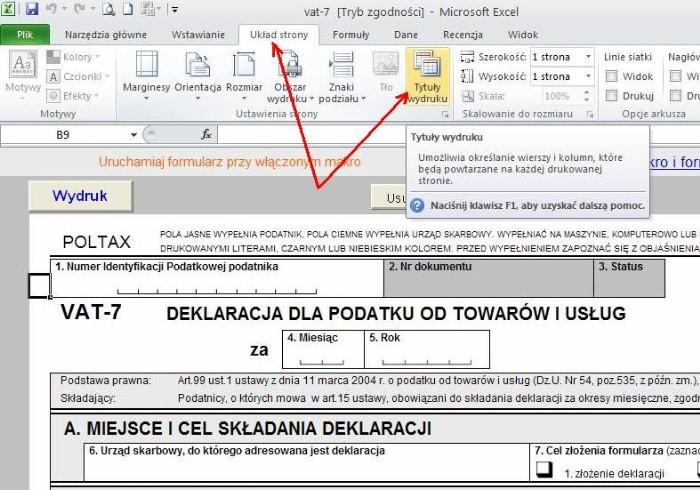Click the Redo icon in quick access toolbar
Screen dimensions: 700x490
click(x=79, y=8)
